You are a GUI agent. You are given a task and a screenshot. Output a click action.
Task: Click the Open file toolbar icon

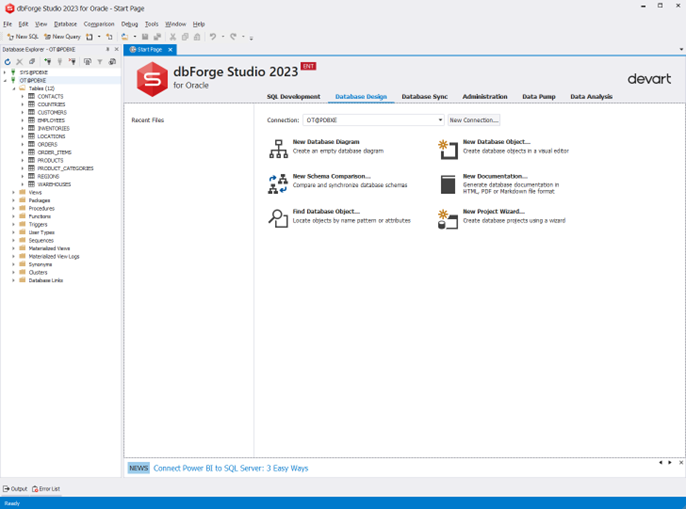click(125, 37)
